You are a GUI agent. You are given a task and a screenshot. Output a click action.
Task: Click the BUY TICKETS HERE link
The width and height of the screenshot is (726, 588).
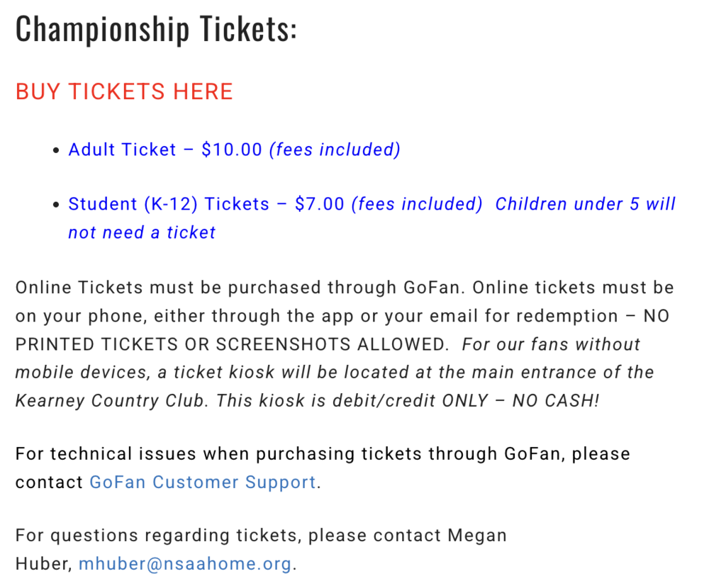coord(124,92)
